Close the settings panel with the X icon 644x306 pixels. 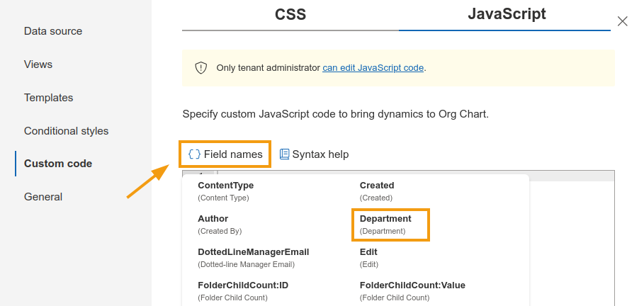coord(622,21)
